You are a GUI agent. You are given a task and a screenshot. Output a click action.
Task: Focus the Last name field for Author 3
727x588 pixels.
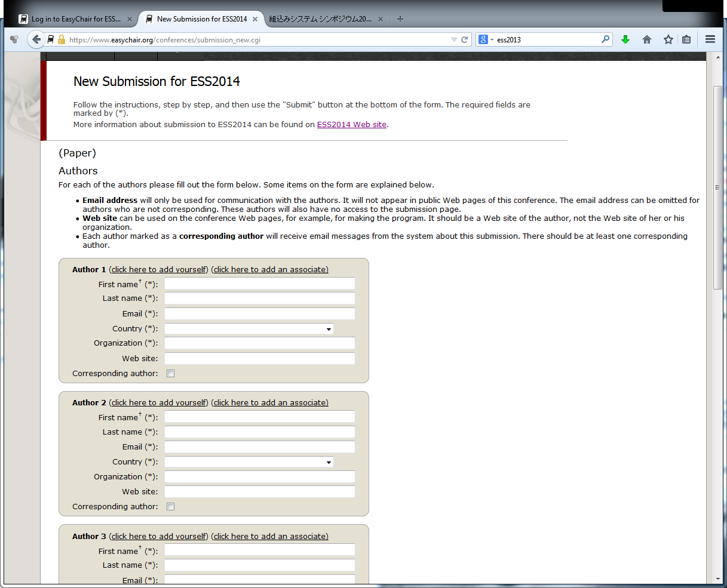[260, 565]
